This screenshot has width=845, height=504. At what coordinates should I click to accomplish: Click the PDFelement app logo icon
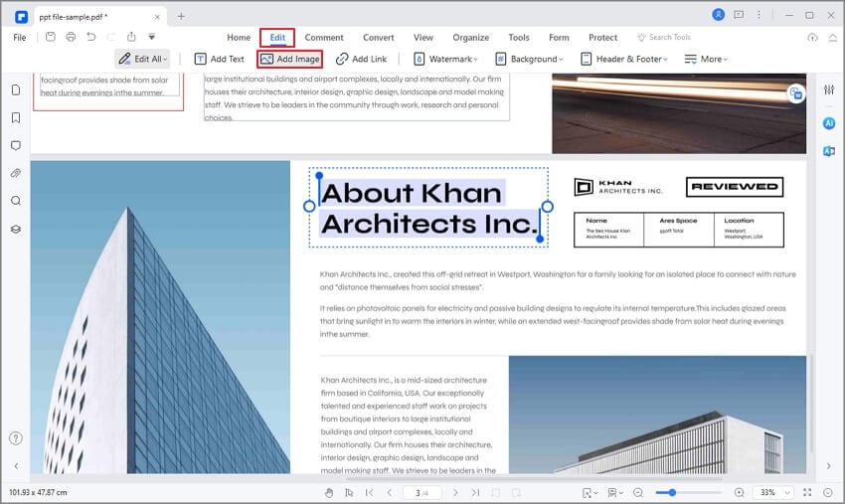coord(21,17)
